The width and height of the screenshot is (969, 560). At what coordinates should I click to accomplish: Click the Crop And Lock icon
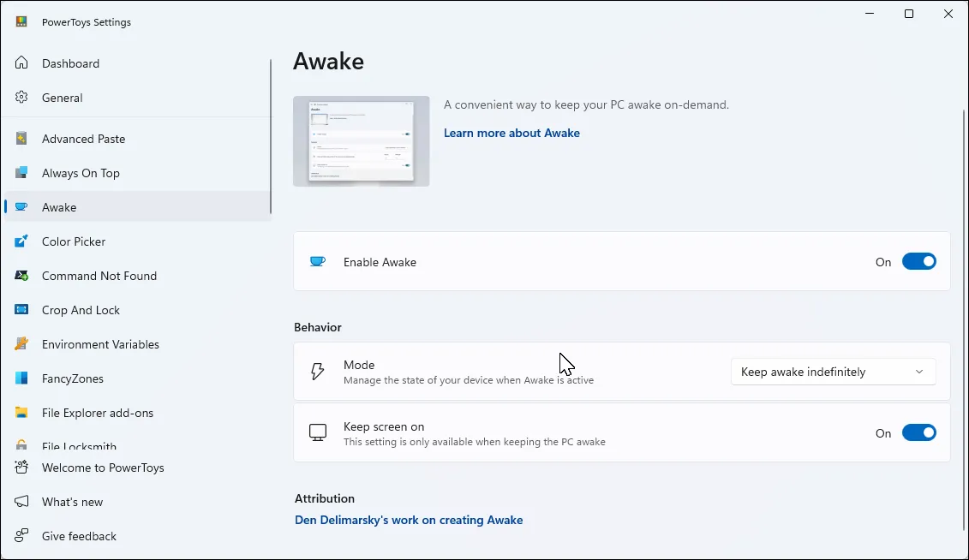click(21, 310)
